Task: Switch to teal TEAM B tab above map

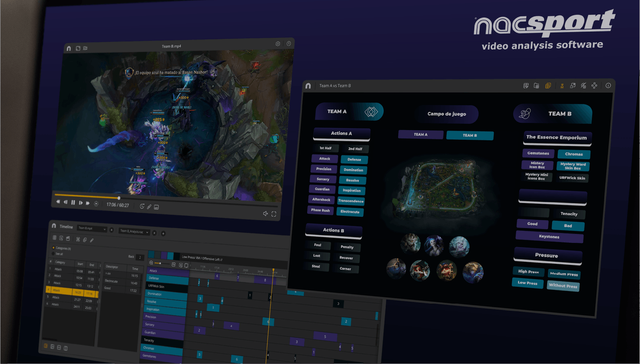Action: click(x=470, y=135)
